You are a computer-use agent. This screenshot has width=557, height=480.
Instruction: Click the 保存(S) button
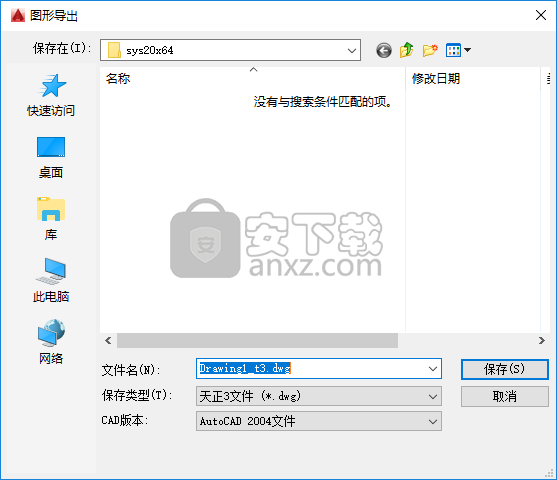tap(504, 369)
